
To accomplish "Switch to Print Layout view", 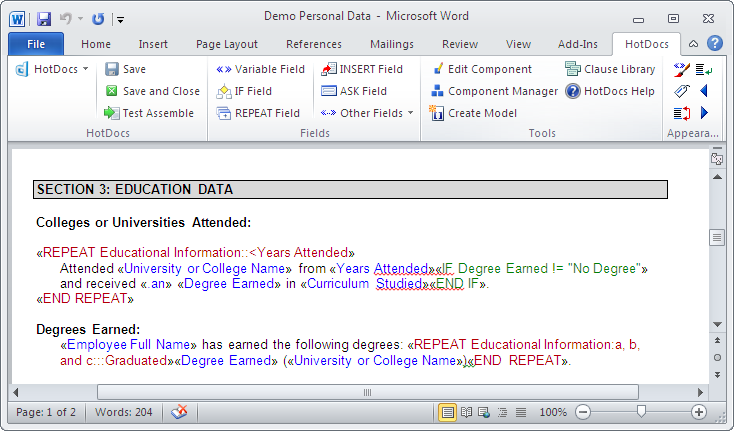I will coord(448,412).
